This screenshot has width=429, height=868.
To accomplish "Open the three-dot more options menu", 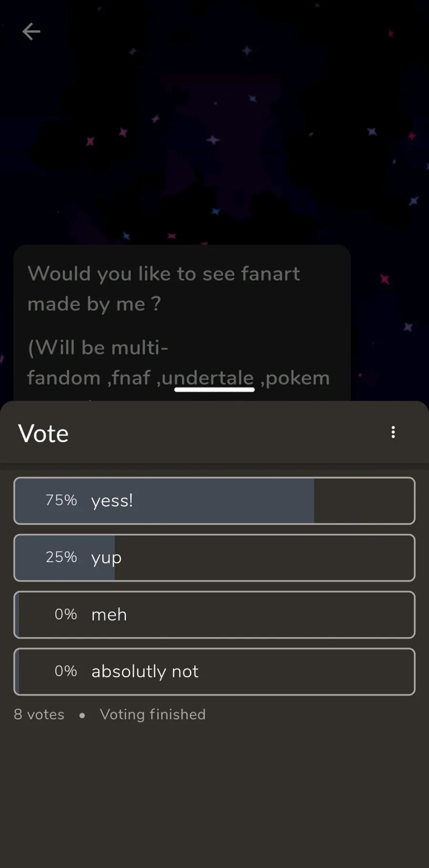I will pos(393,432).
